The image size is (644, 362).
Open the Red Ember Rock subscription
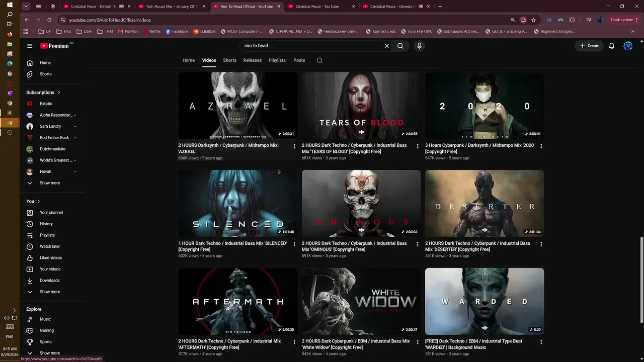click(54, 138)
